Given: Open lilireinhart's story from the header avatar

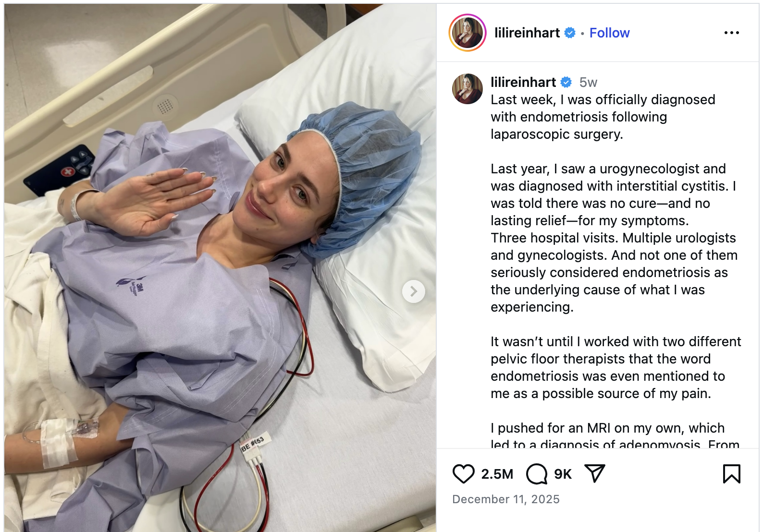Looking at the screenshot, I should (468, 33).
